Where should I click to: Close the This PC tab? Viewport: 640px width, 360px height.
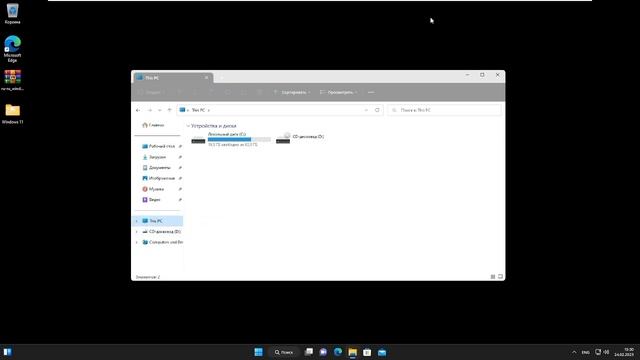click(x=207, y=78)
